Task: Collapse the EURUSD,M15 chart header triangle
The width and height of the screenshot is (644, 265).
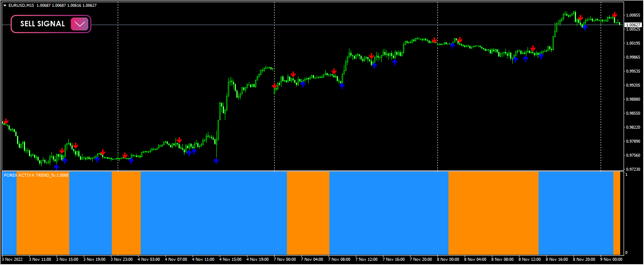Action: coord(4,6)
